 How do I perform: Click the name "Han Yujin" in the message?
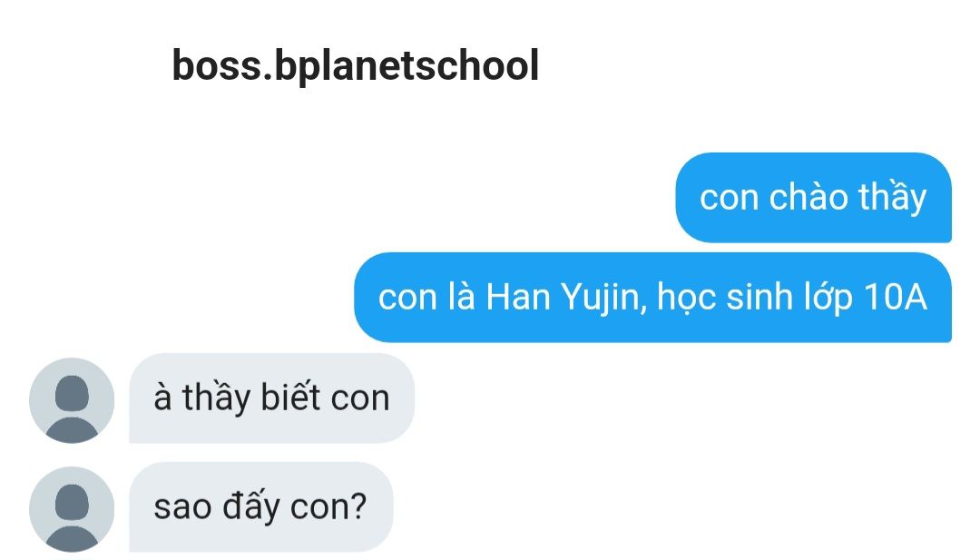tap(564, 298)
